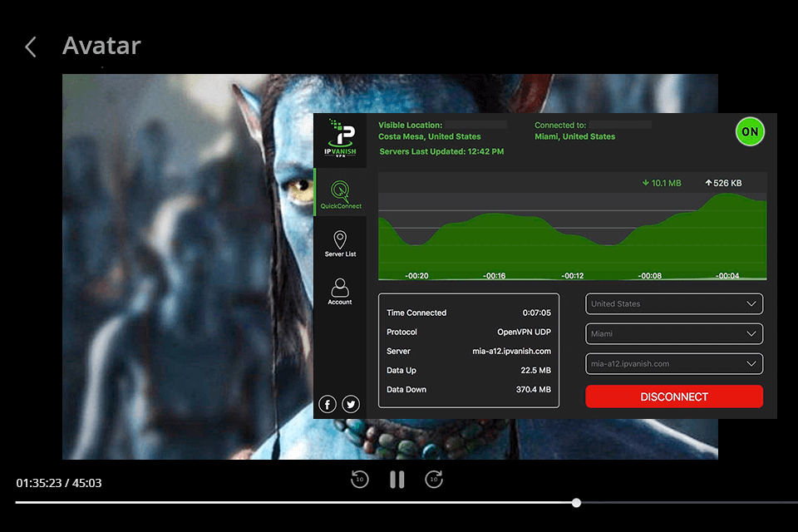Viewport: 798px width, 532px height.
Task: Click the download total 10.1 MB indicator
Action: [x=661, y=183]
